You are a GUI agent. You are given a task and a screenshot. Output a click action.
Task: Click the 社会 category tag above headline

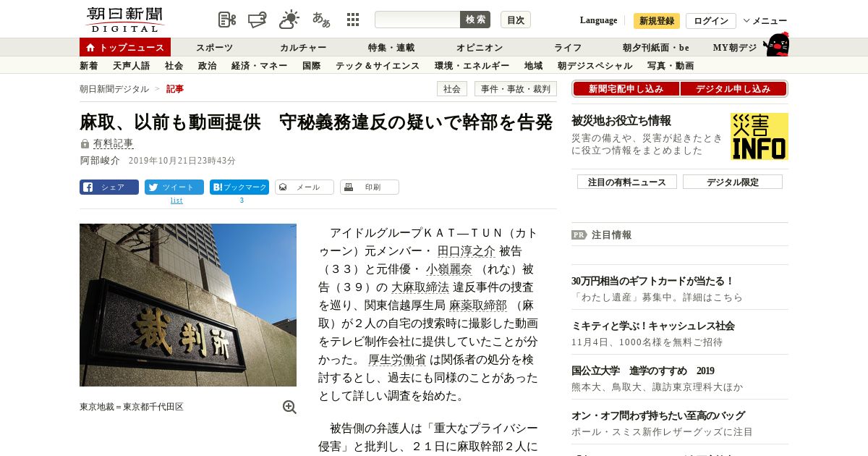pos(452,89)
